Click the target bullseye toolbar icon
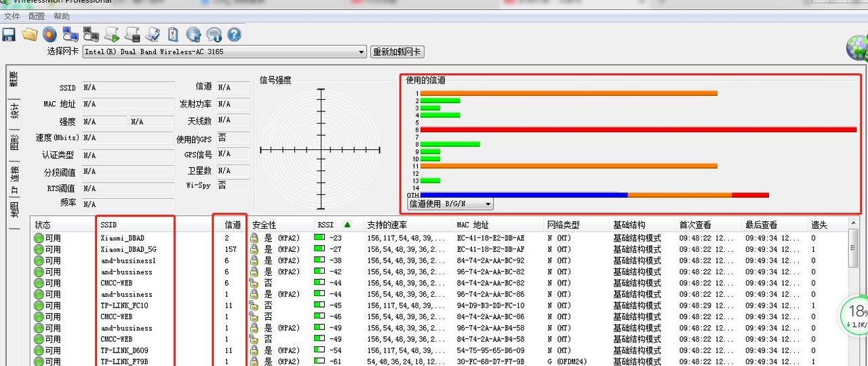The height and width of the screenshot is (366, 868). (x=50, y=35)
